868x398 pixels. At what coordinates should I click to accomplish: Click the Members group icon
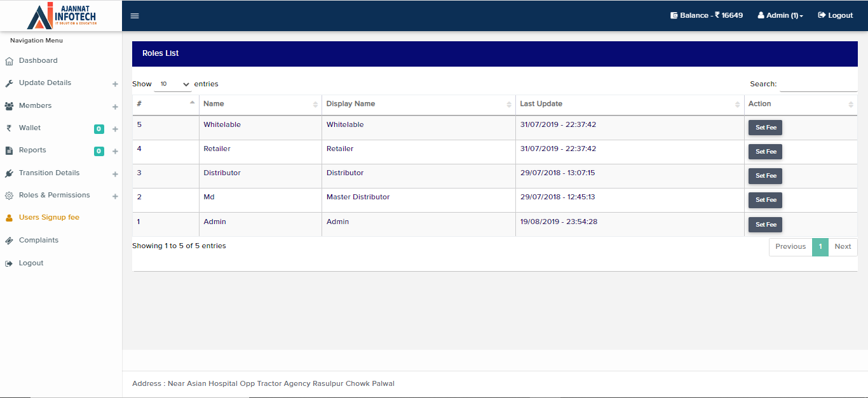click(9, 106)
